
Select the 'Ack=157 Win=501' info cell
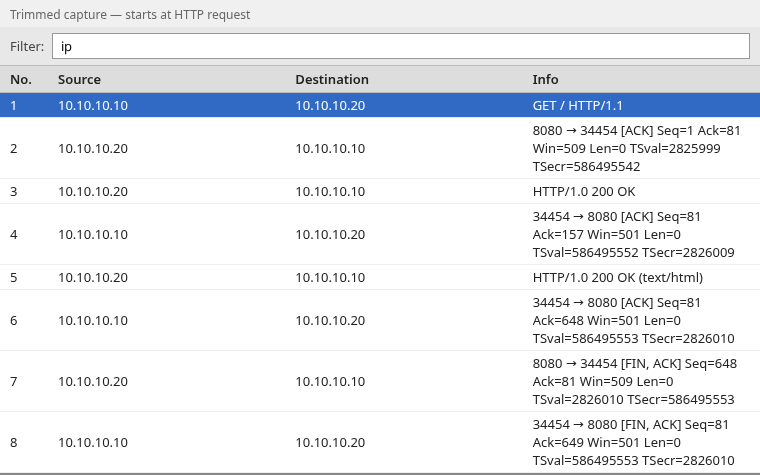[633, 235]
